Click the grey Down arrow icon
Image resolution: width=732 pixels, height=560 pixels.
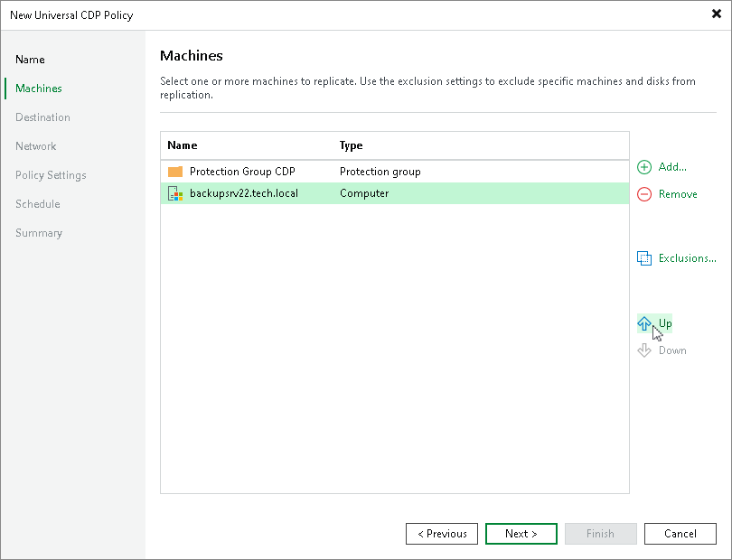tap(643, 350)
